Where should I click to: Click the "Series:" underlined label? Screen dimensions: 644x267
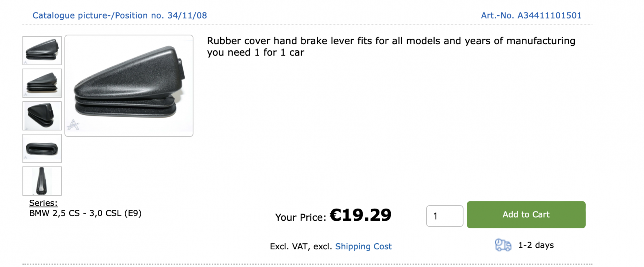(43, 203)
